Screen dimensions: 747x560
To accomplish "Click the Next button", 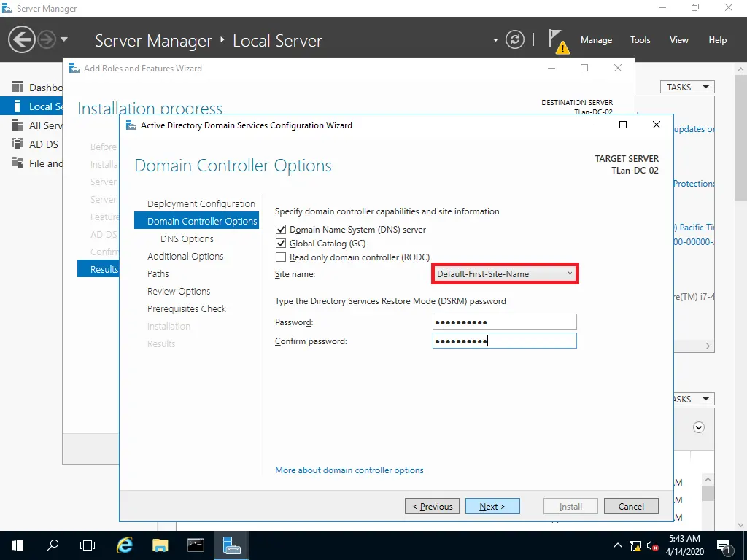I will [492, 506].
